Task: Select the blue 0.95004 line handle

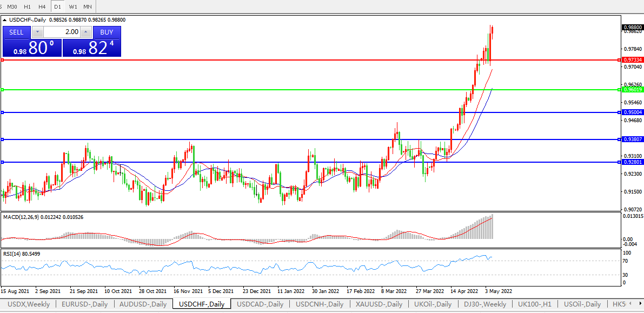Action: [x=3, y=112]
